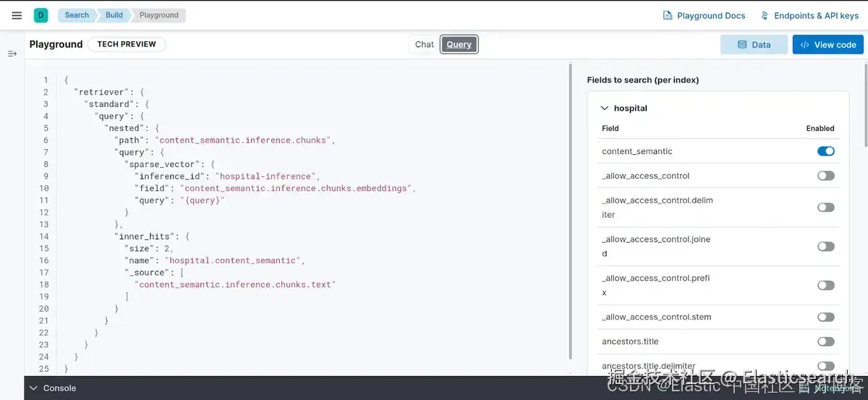Click the "sparse_vector" key
The width and height of the screenshot is (868, 400).
(162, 164)
